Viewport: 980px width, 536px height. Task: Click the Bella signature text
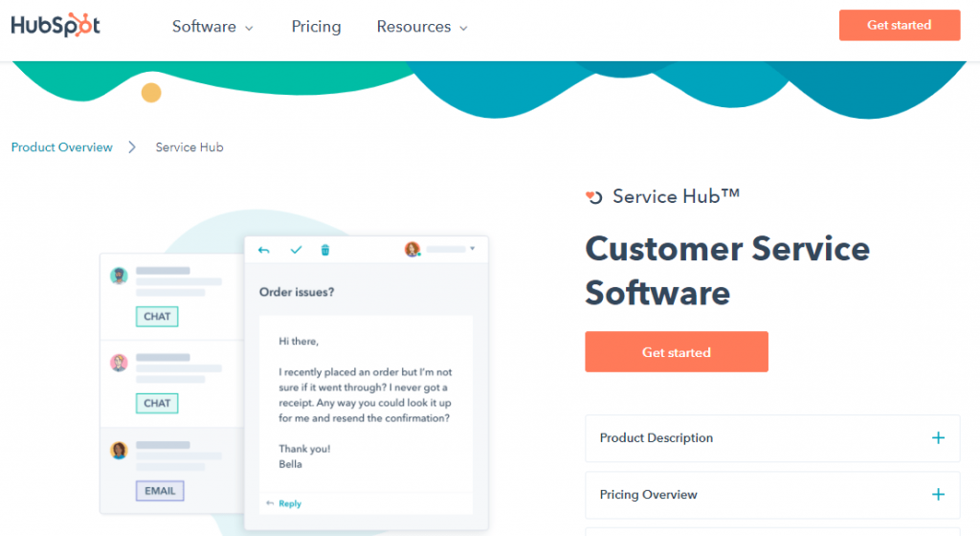(290, 464)
